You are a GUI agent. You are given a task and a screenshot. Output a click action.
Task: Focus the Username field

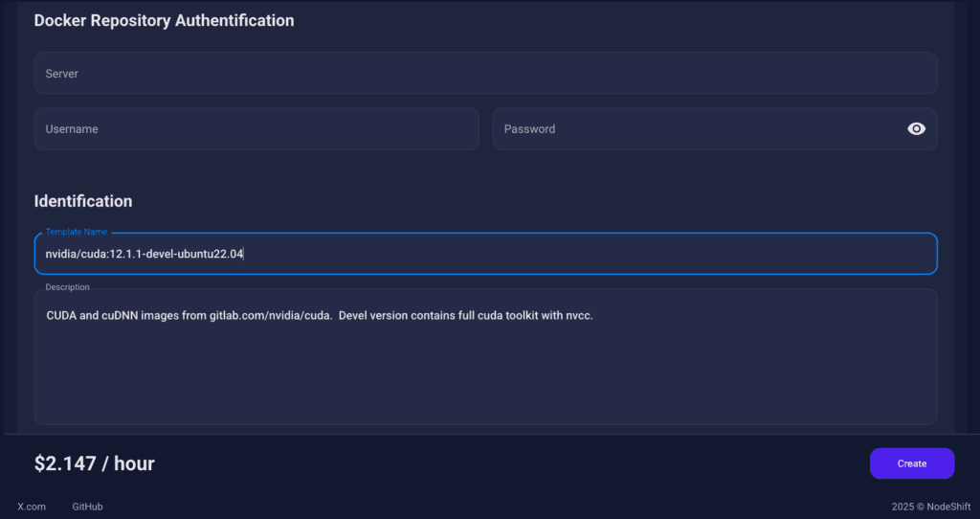(256, 129)
